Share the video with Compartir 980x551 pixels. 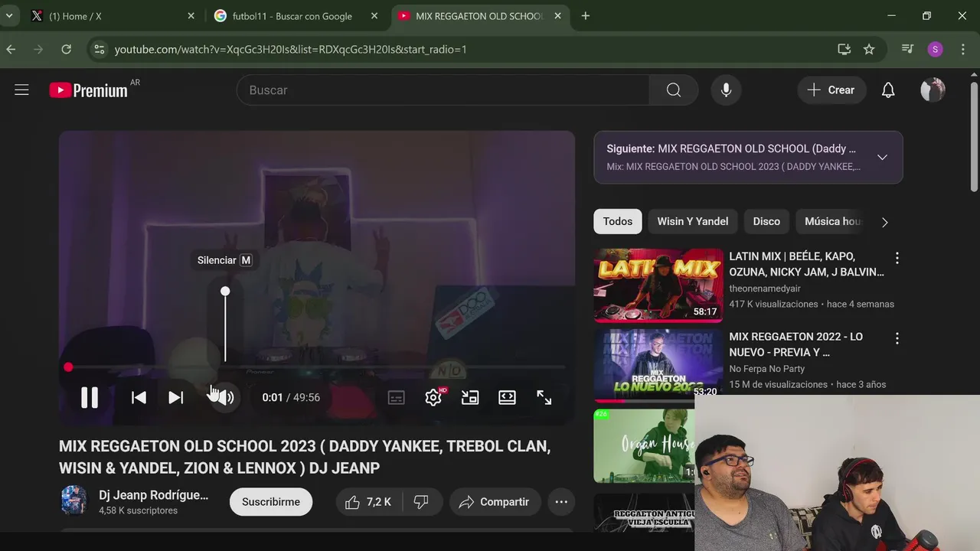495,502
